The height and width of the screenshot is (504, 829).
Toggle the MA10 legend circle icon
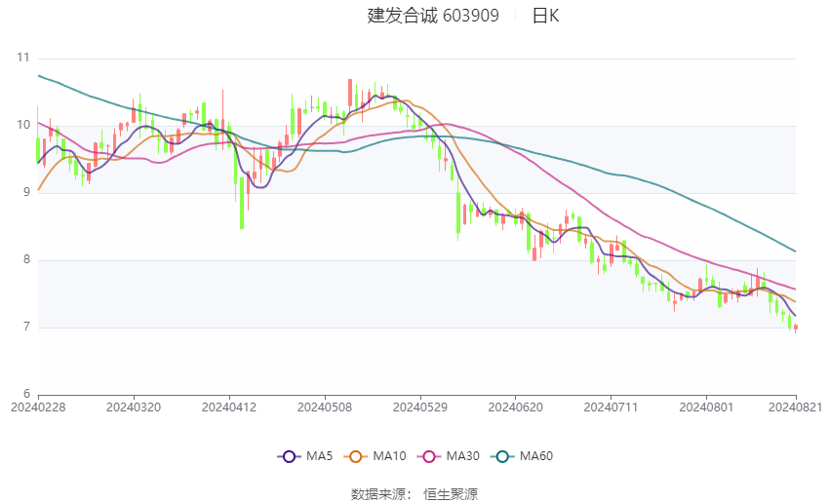coord(355,456)
